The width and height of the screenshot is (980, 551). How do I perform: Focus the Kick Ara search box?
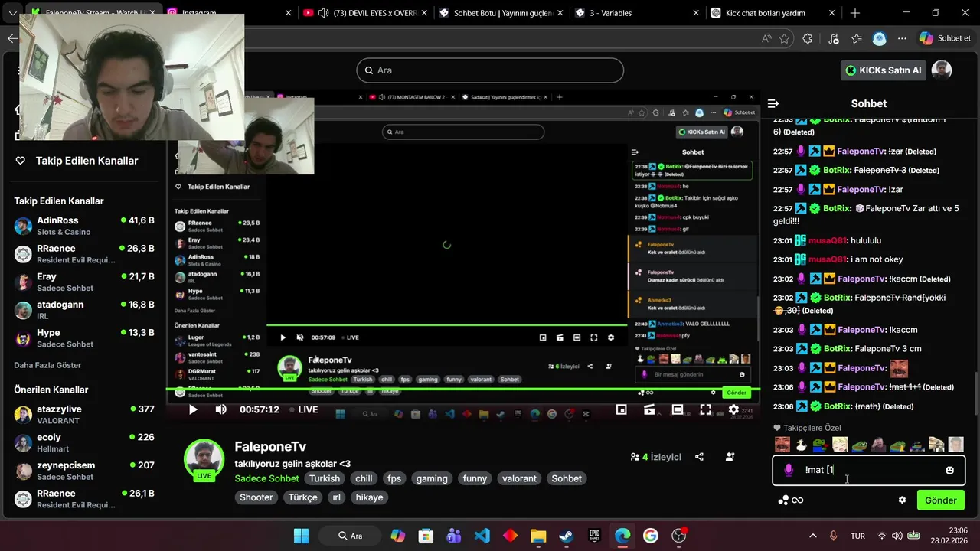tap(490, 70)
